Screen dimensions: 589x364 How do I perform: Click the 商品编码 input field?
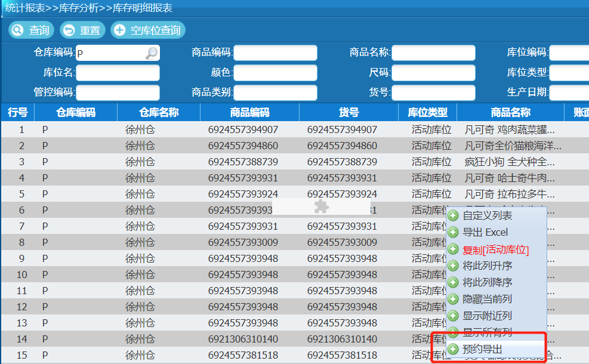[x=275, y=53]
